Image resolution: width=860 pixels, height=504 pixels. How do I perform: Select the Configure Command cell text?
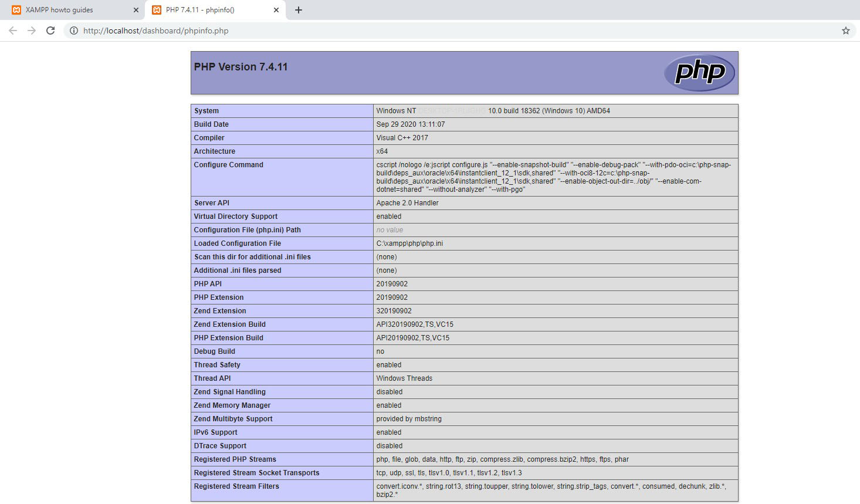tap(551, 177)
